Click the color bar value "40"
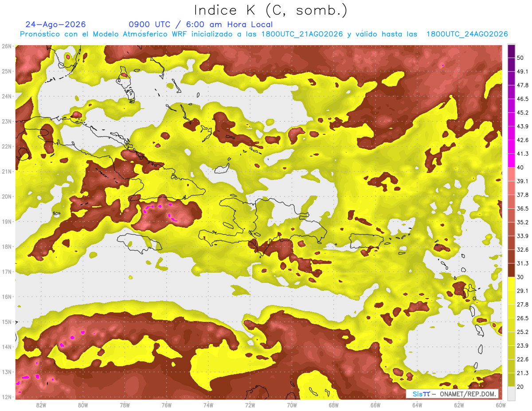Image resolution: width=532 pixels, height=411 pixels. (520, 167)
